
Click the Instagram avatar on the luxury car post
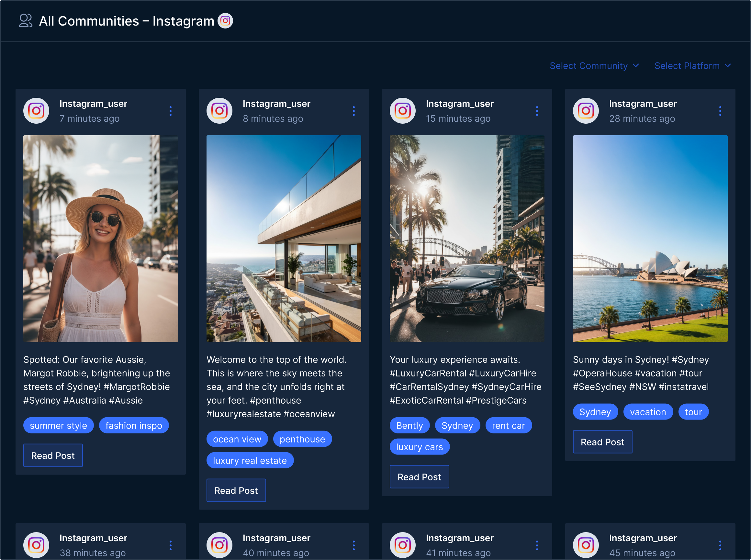pyautogui.click(x=402, y=111)
